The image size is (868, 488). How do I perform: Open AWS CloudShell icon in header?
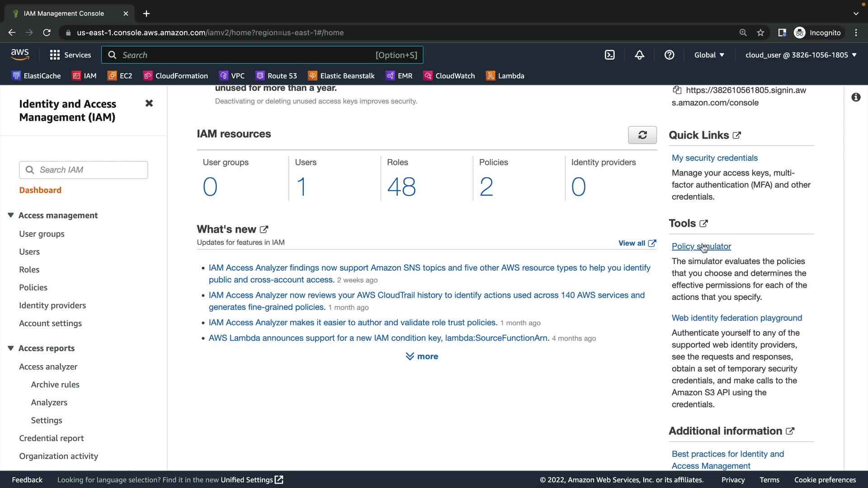pyautogui.click(x=609, y=55)
